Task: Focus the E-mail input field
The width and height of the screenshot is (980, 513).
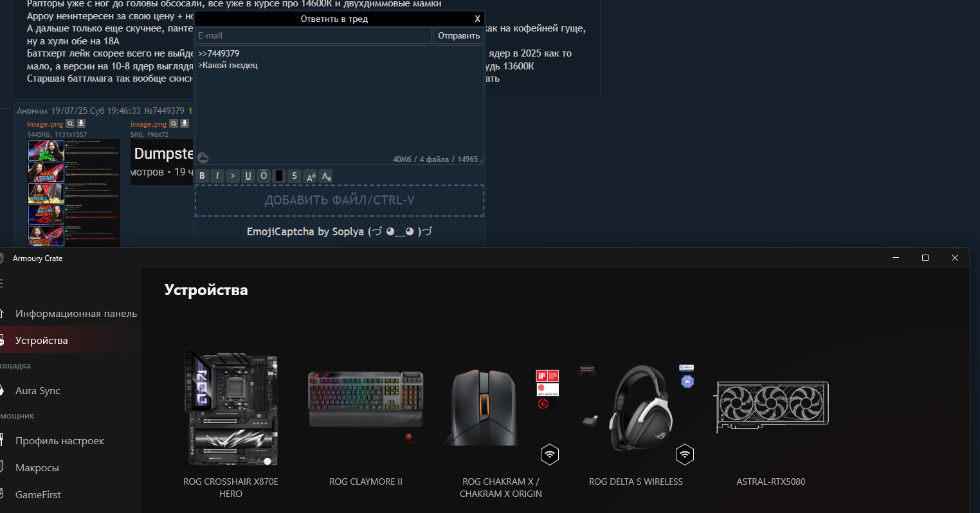Action: tap(314, 36)
